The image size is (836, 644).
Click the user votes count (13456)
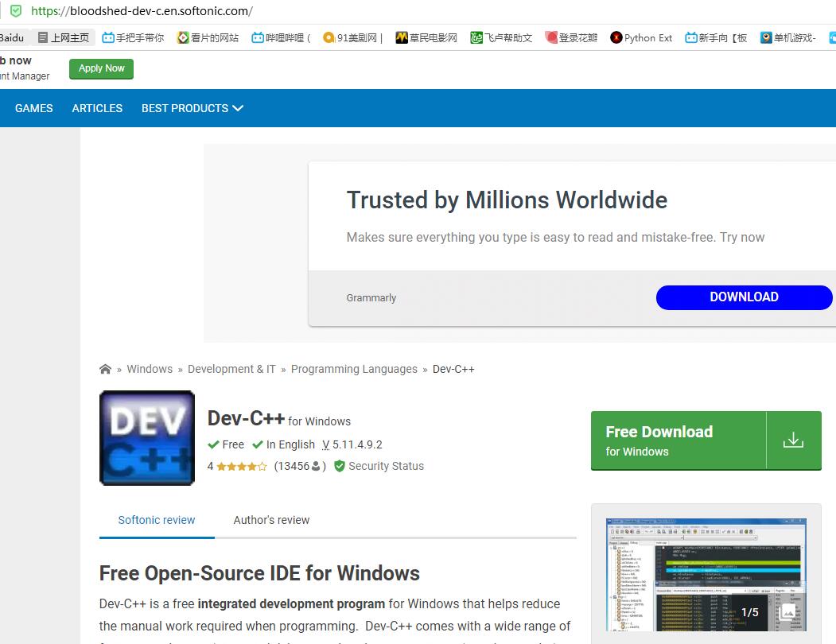(299, 466)
